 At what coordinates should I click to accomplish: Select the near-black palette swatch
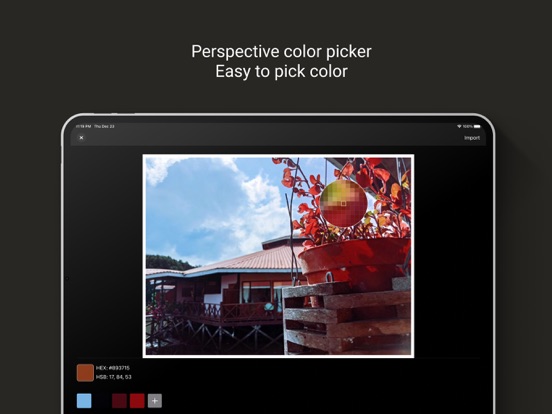point(102,401)
